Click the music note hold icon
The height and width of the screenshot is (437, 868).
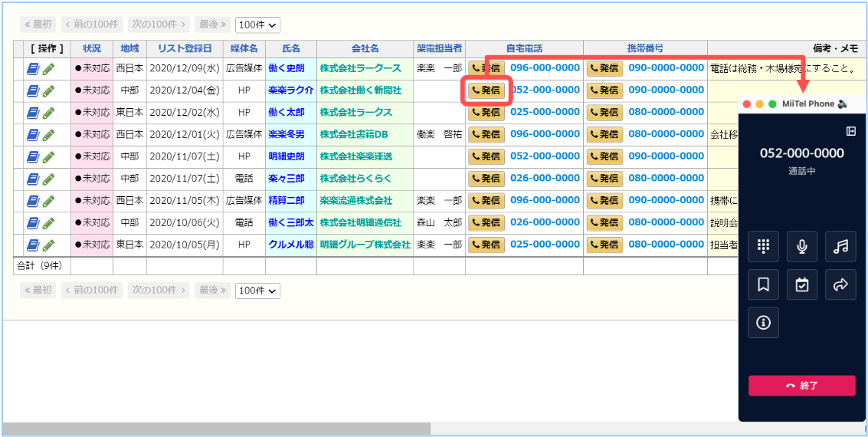click(x=840, y=246)
